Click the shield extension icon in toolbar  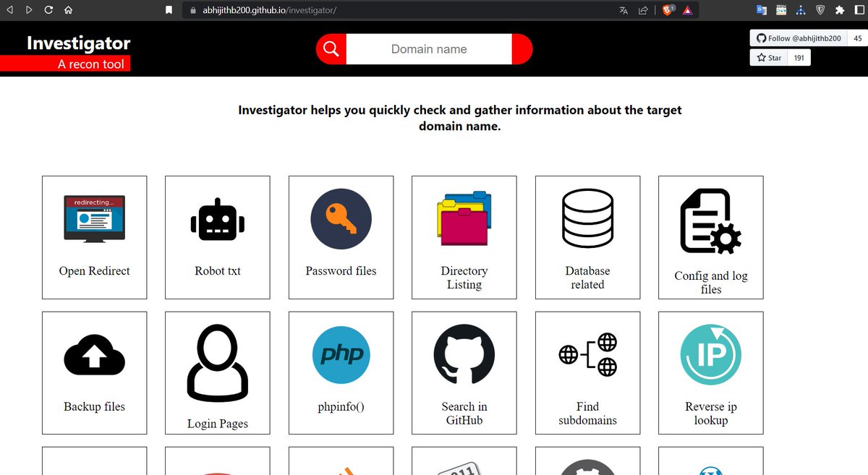(820, 10)
